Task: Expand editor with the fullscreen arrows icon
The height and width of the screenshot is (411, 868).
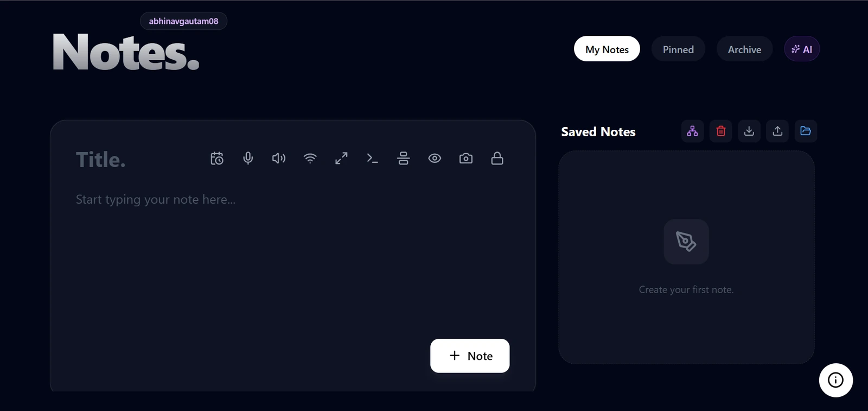Action: pos(341,159)
